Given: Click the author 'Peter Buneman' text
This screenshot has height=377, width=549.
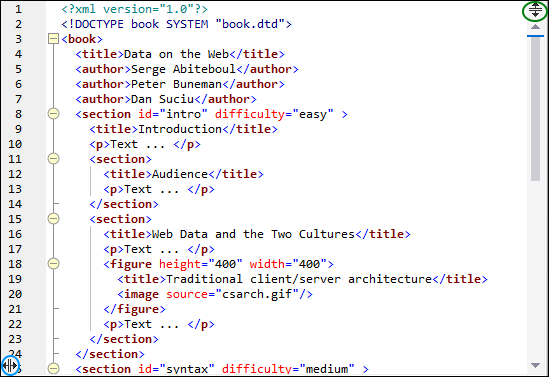Looking at the screenshot, I should point(176,84).
